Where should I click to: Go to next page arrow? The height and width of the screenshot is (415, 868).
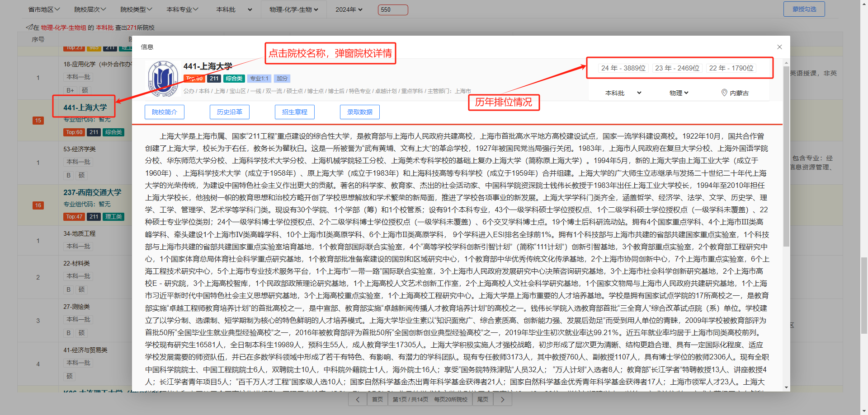pyautogui.click(x=502, y=399)
